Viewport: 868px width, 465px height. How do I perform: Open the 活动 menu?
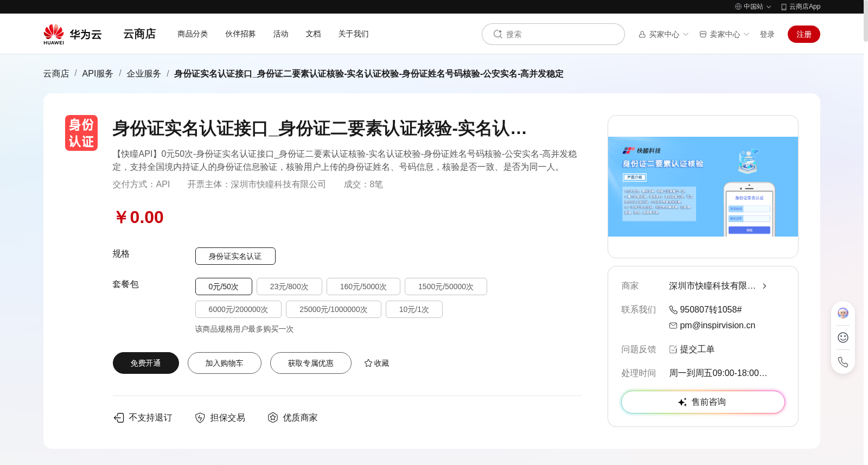[x=280, y=34]
